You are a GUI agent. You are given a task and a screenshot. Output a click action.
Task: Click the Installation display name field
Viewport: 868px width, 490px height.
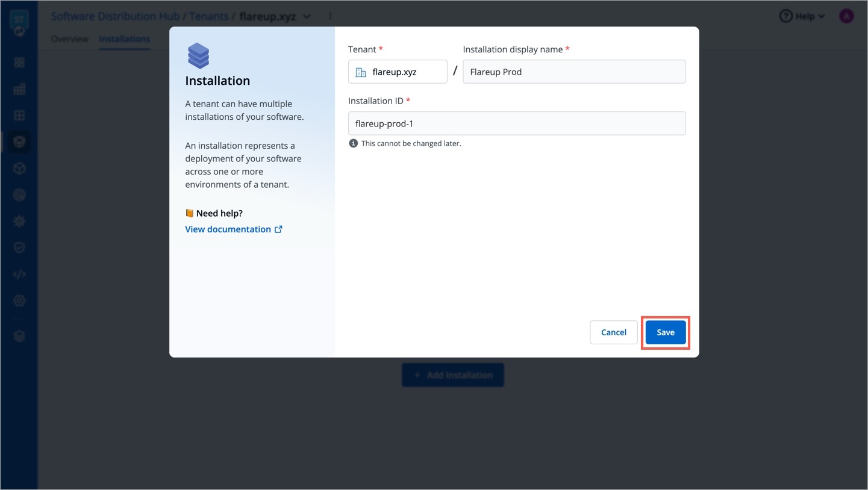pyautogui.click(x=573, y=72)
